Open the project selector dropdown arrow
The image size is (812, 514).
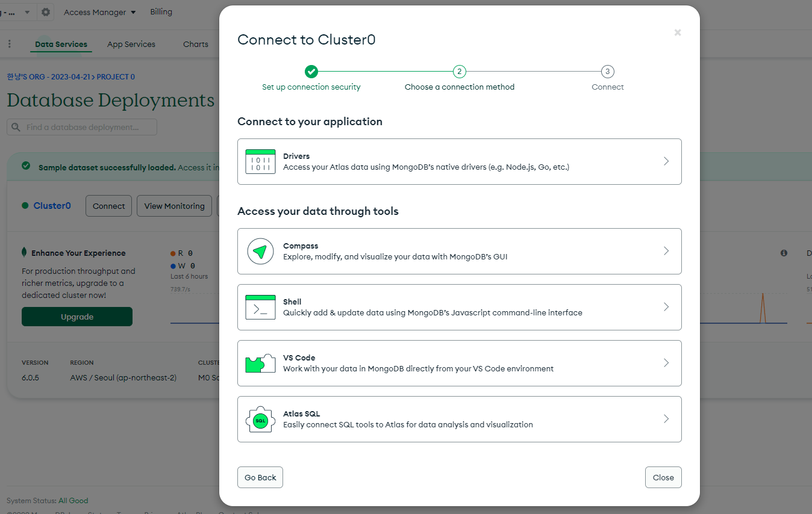(x=27, y=12)
